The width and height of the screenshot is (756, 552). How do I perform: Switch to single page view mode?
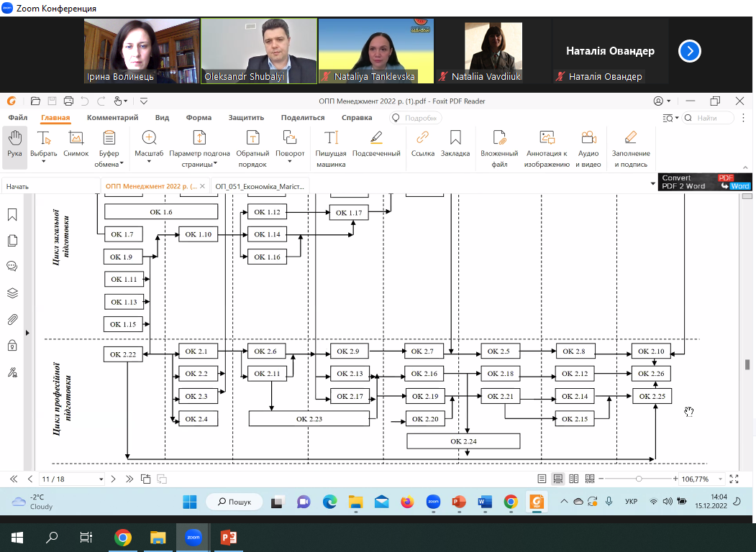click(x=542, y=479)
